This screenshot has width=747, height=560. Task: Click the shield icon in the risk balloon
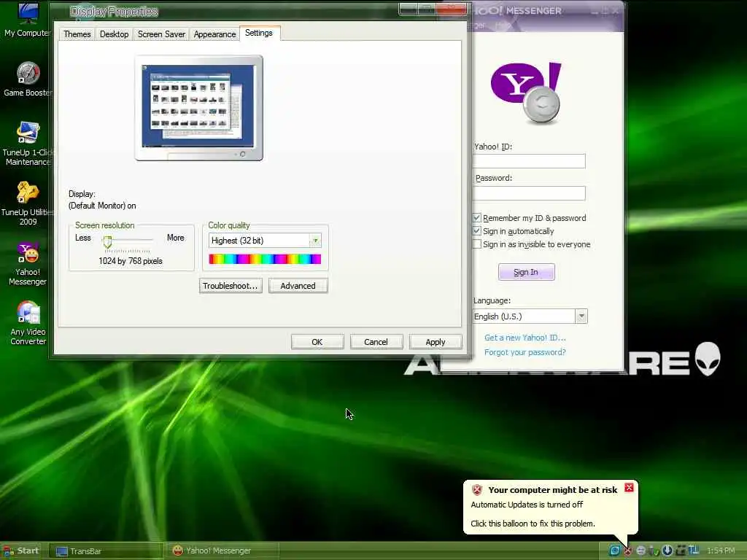[x=477, y=489]
